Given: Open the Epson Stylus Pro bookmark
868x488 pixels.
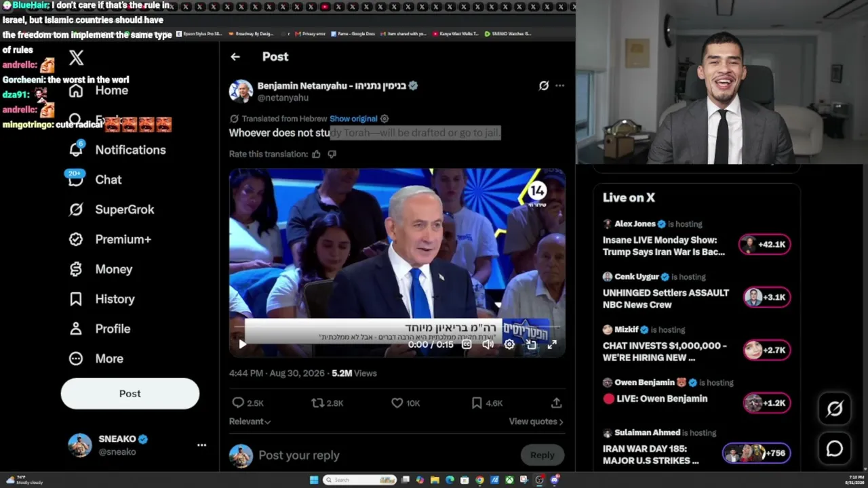Looking at the screenshot, I should tap(199, 34).
